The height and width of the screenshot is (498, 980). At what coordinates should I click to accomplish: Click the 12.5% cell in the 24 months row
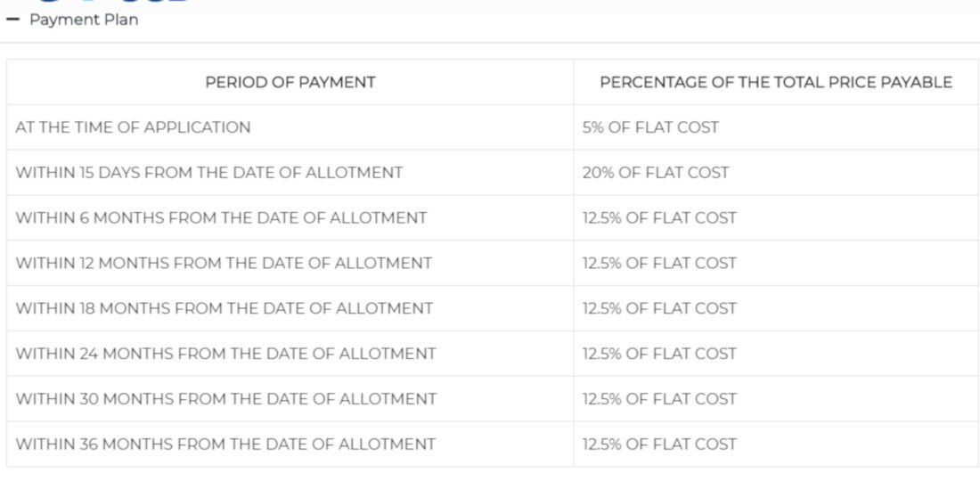coord(659,355)
